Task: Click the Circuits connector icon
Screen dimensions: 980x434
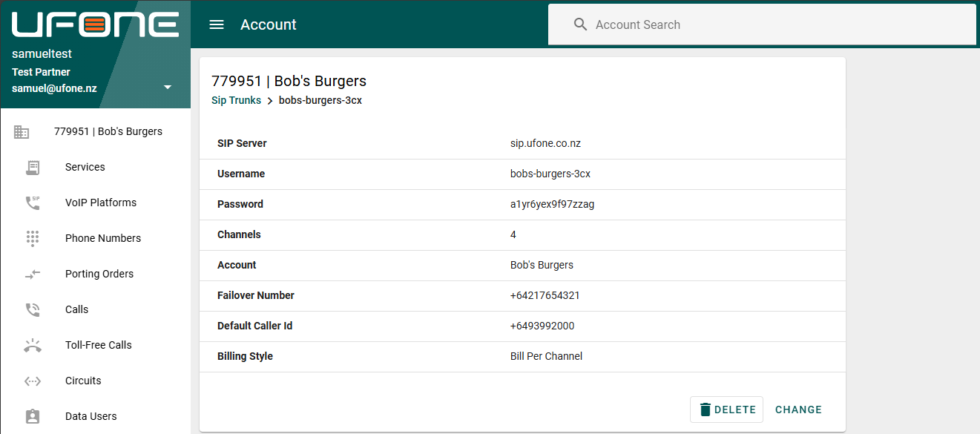Action: [33, 381]
